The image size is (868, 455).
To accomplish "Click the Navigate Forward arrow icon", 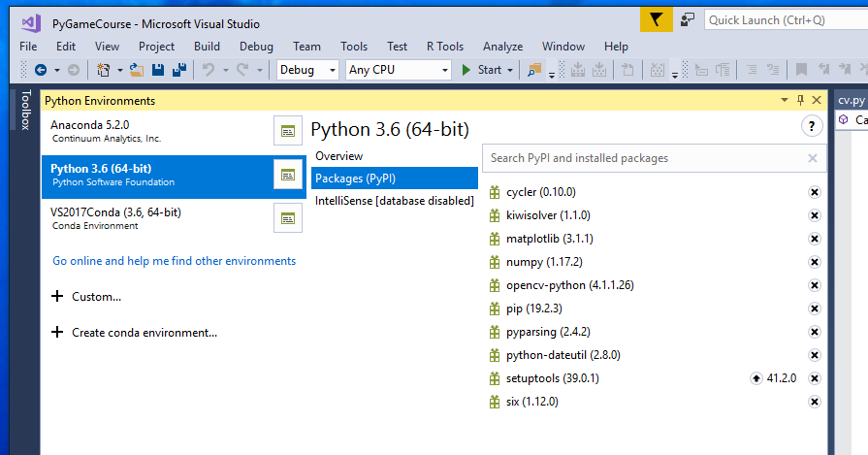I will pyautogui.click(x=74, y=70).
